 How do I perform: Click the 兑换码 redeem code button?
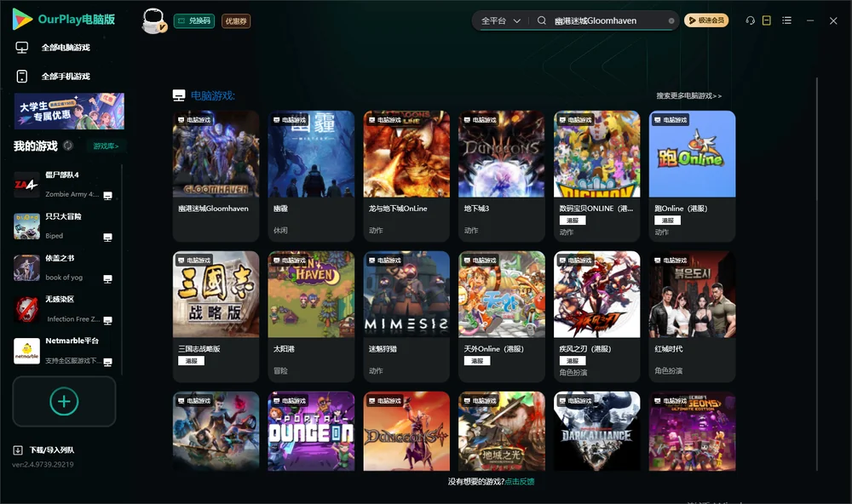(194, 21)
